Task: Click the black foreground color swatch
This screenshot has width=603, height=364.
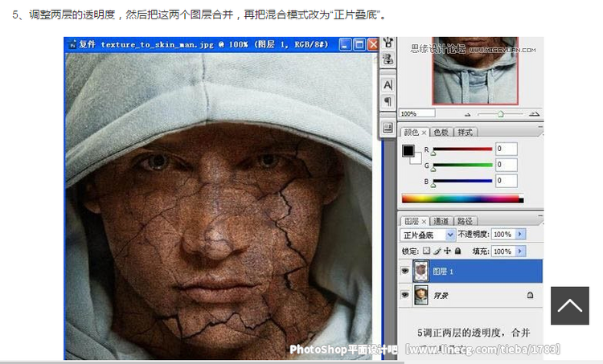Action: pyautogui.click(x=408, y=150)
